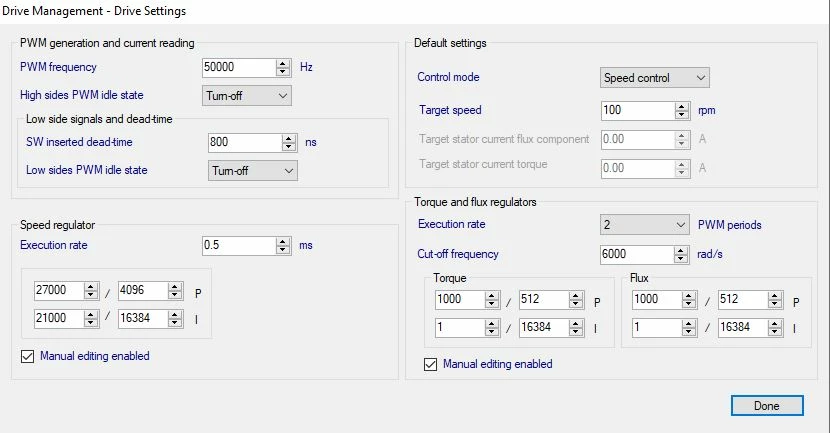
Task: Click the Done button
Action: [767, 406]
